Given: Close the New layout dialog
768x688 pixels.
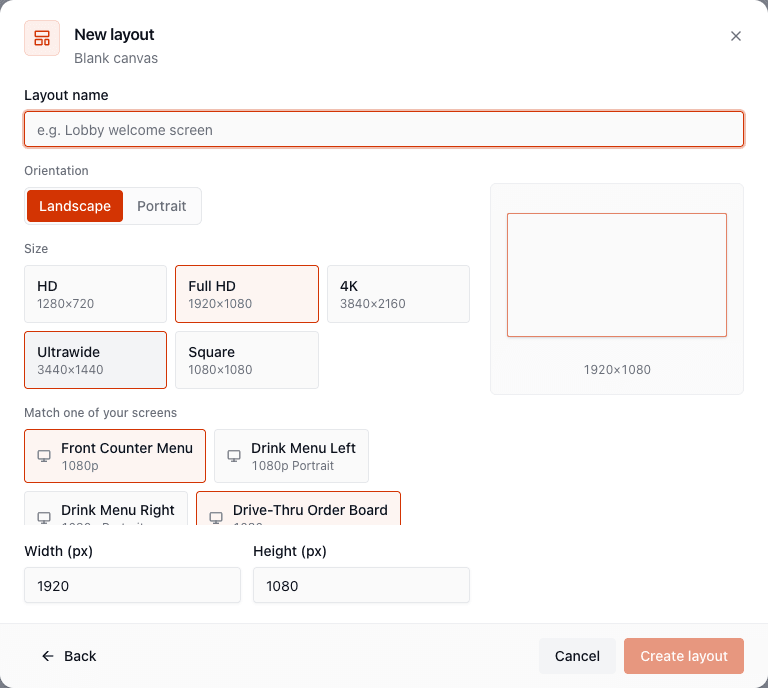Looking at the screenshot, I should coord(735,36).
